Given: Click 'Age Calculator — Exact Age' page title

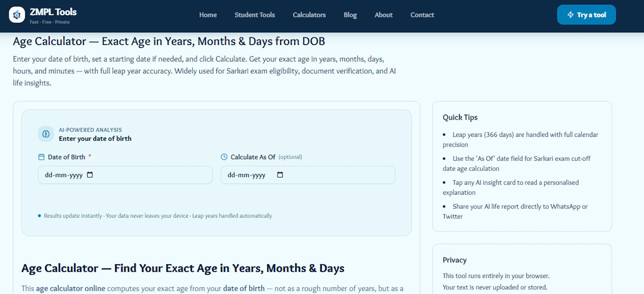Looking at the screenshot, I should 169,41.
